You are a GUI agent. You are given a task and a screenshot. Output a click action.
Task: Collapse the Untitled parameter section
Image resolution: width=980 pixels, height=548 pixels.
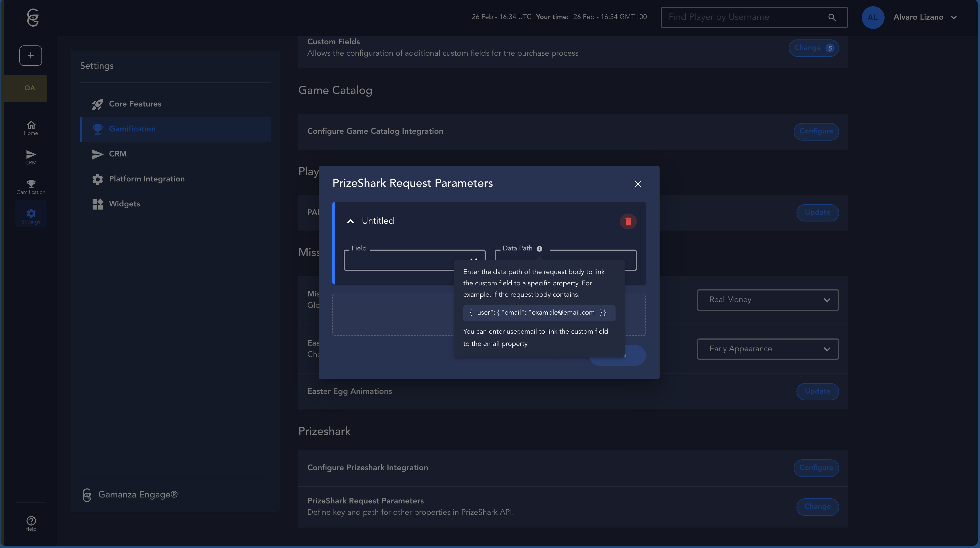tap(350, 221)
